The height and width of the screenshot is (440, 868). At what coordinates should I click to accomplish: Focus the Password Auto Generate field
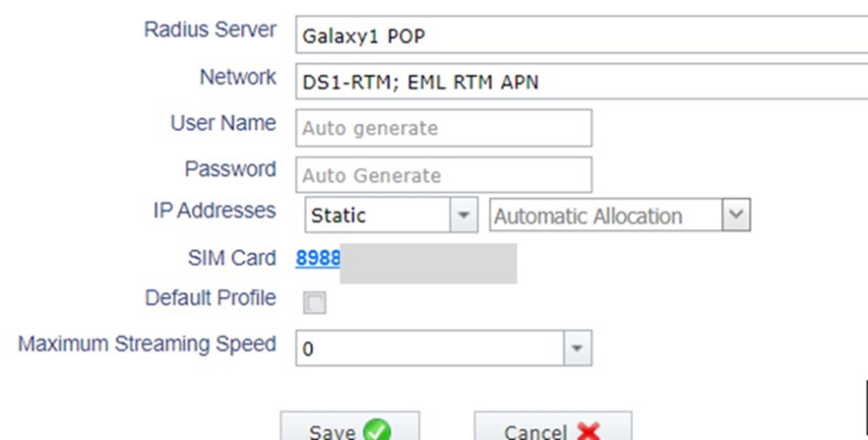[x=443, y=175]
